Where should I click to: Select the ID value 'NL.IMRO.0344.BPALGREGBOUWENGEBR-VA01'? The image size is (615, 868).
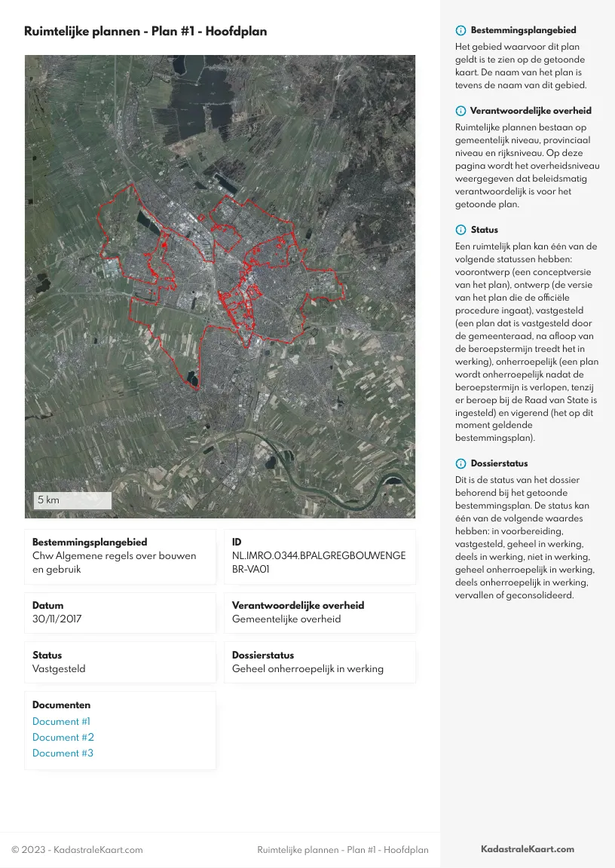pos(319,562)
